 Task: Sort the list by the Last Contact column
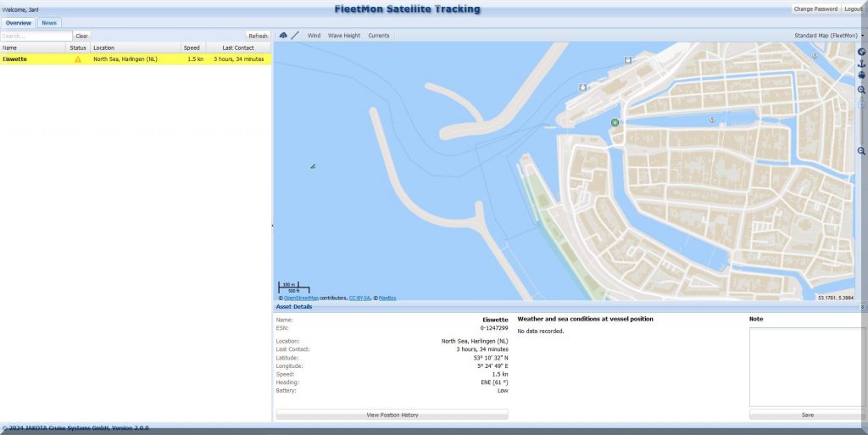coord(237,47)
